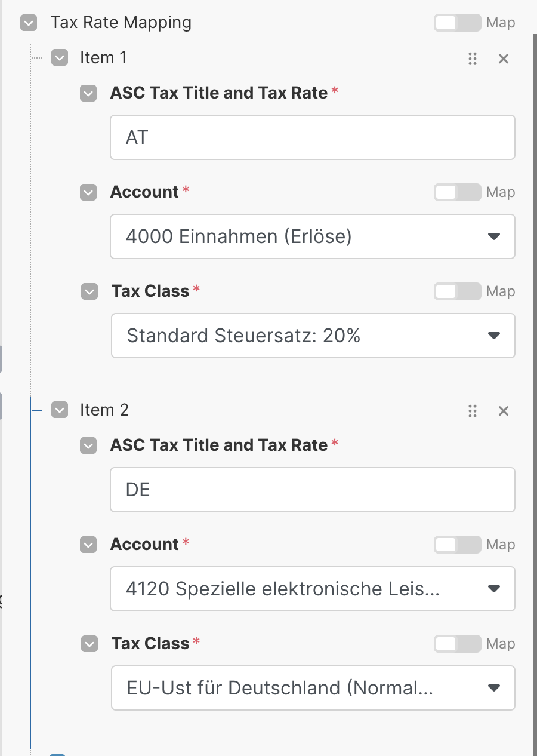Toggle Map switch for Item 2 Account
The width and height of the screenshot is (537, 756).
click(x=457, y=545)
